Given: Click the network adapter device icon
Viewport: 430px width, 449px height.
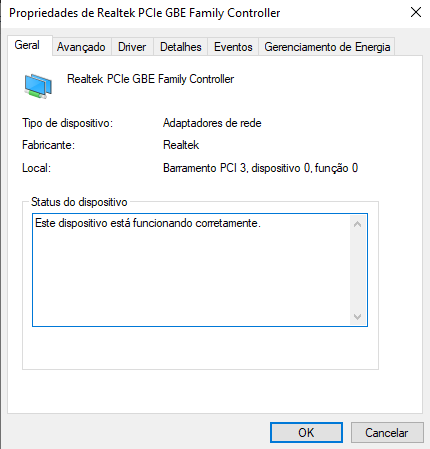Looking at the screenshot, I should [x=38, y=86].
